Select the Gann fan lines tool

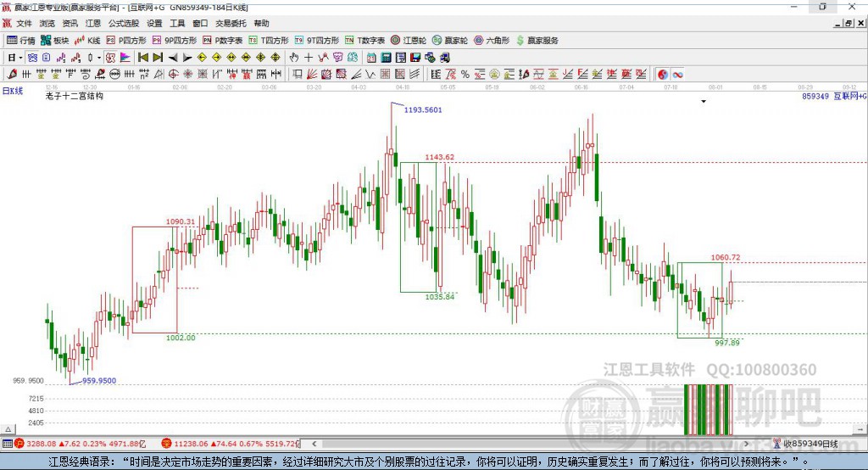click(x=312, y=75)
